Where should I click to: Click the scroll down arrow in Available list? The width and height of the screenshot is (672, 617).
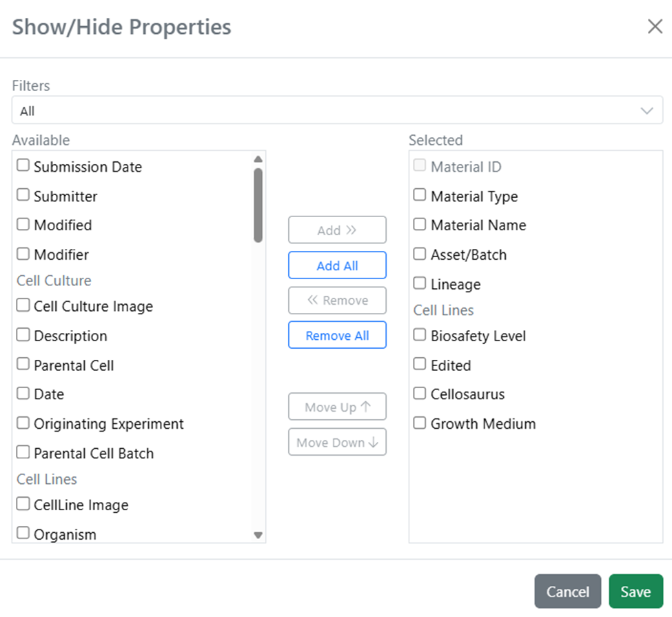pos(258,535)
